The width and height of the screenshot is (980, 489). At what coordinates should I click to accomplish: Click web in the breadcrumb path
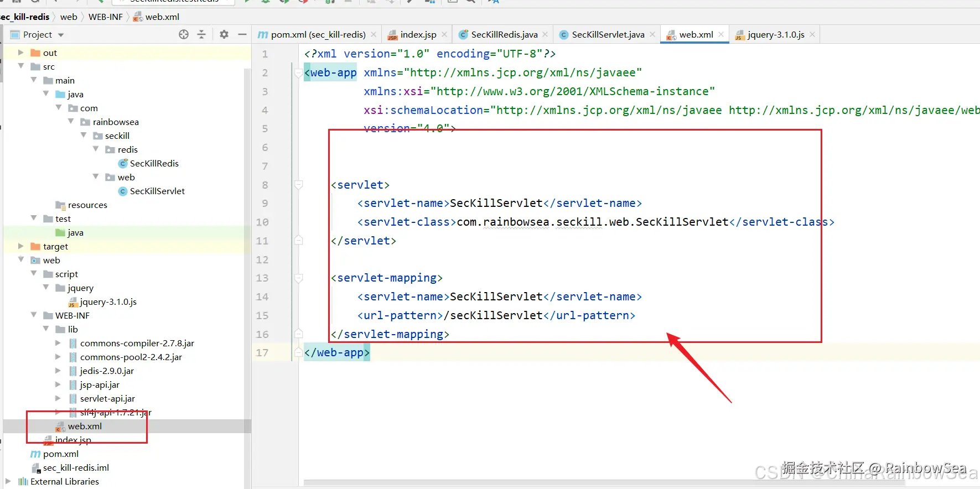coord(69,17)
